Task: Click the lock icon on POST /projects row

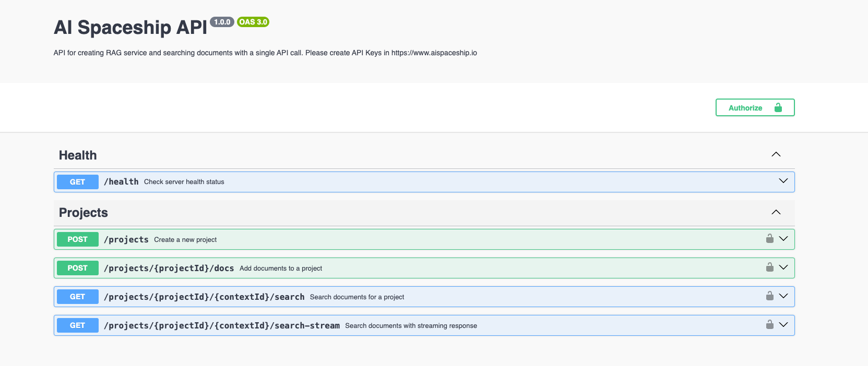Action: [x=770, y=238]
